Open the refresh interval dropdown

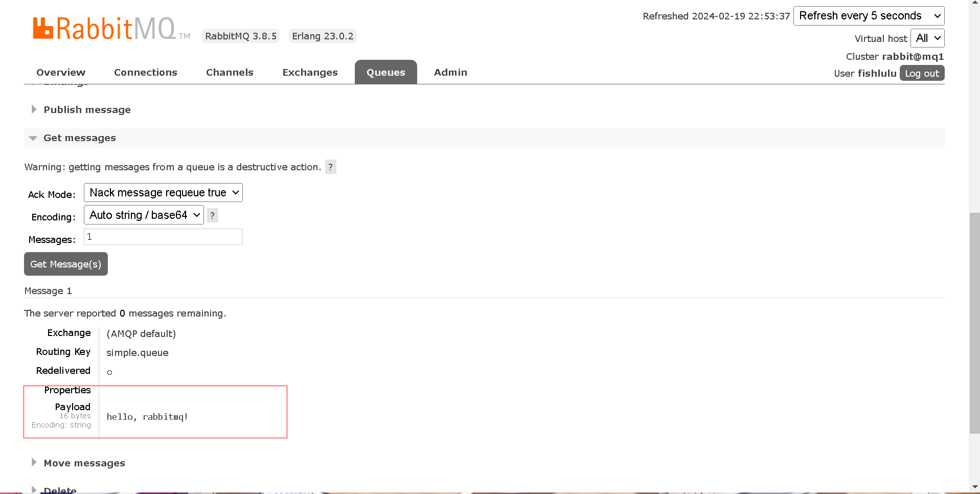point(869,16)
